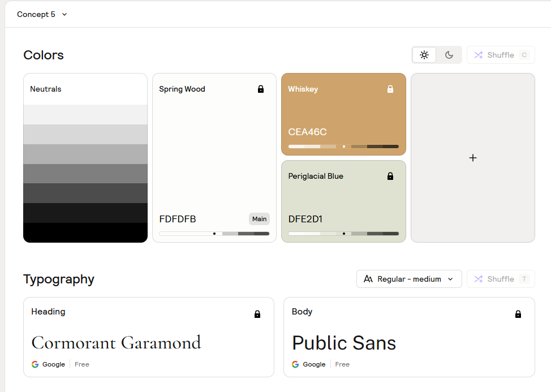Click the Whiskey color name
The image size is (551, 392).
point(303,89)
